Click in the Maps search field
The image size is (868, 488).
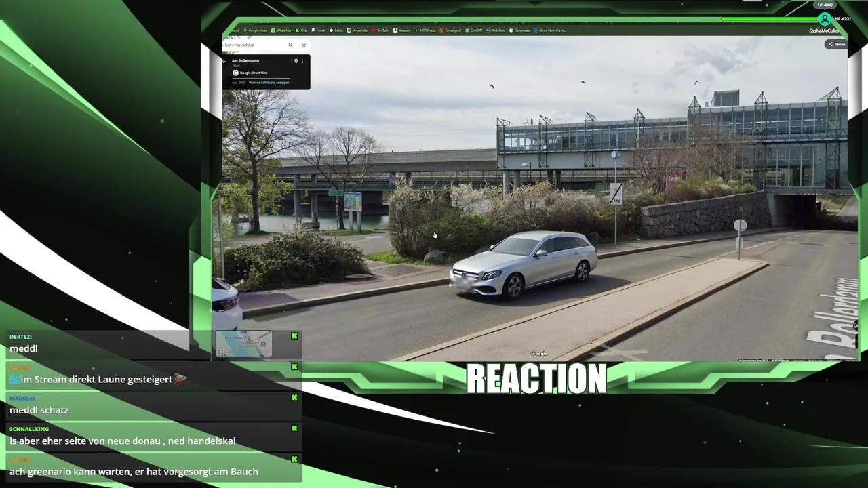(254, 45)
